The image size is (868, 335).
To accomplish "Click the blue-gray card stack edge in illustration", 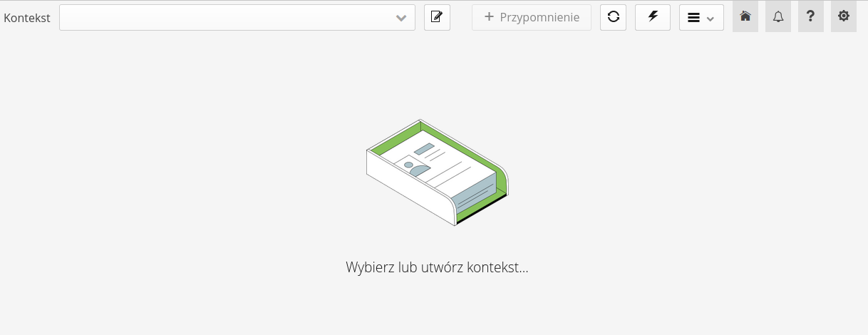I will (x=473, y=192).
